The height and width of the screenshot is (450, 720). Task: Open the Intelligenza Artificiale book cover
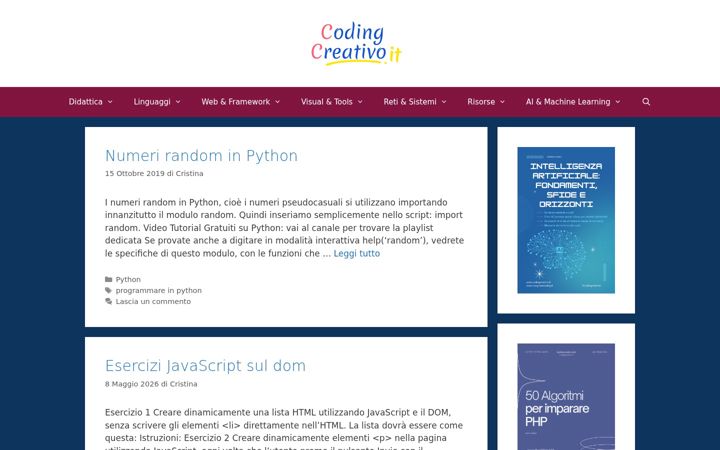(566, 220)
